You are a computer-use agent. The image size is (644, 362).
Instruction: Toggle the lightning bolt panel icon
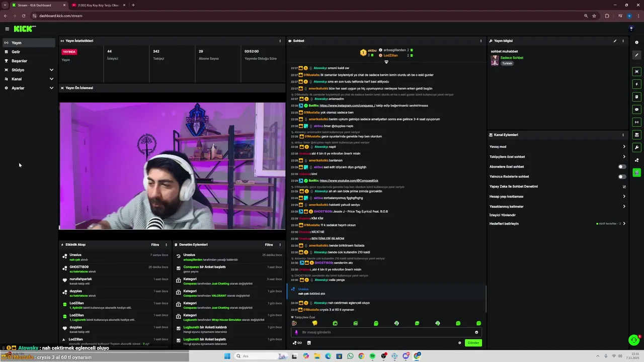coord(636,84)
